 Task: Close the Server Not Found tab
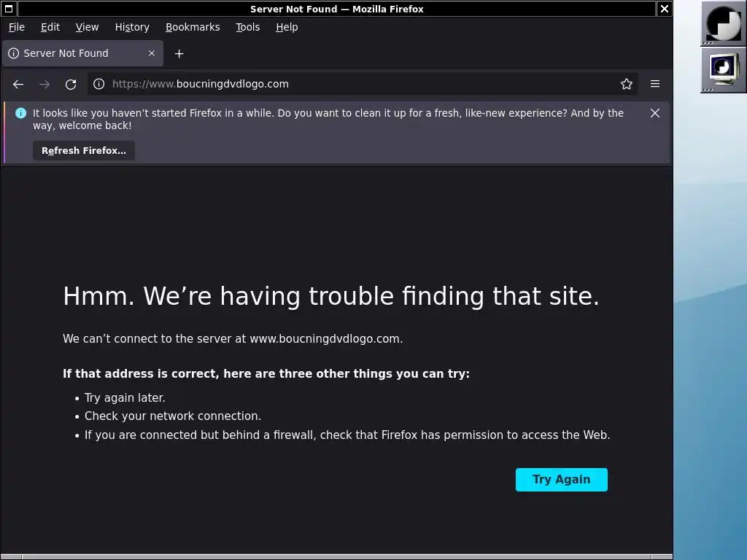[x=152, y=53]
